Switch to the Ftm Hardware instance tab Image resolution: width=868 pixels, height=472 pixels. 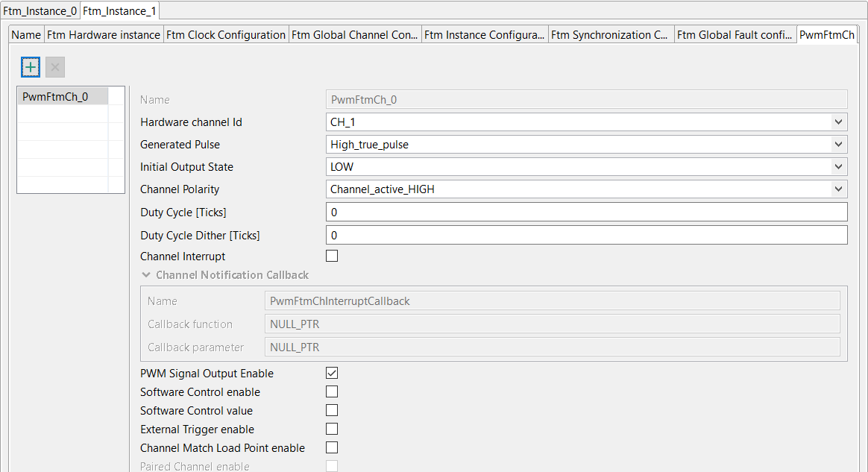[103, 34]
